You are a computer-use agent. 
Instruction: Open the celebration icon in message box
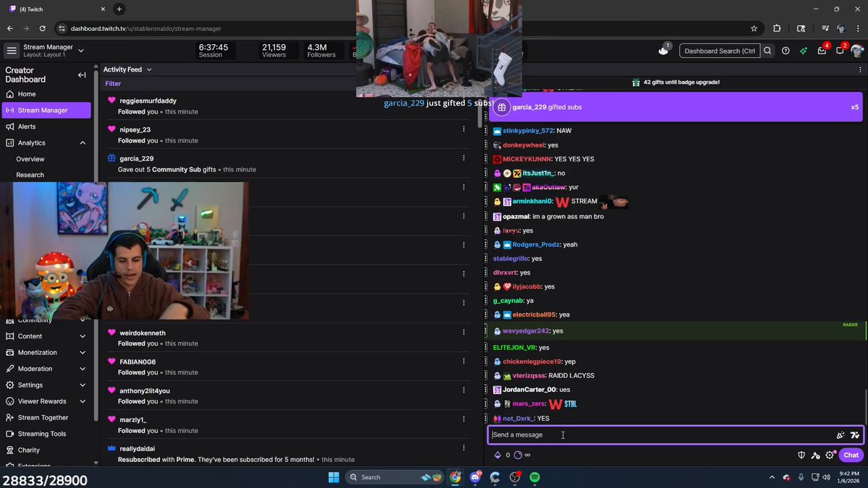point(841,435)
